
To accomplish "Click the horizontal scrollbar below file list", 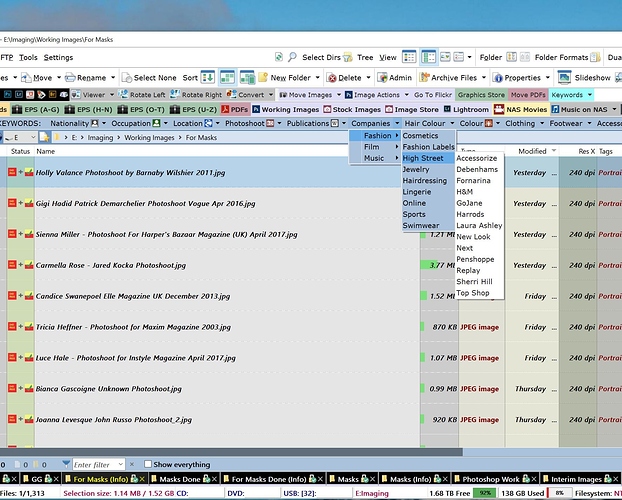I will click(x=231, y=452).
